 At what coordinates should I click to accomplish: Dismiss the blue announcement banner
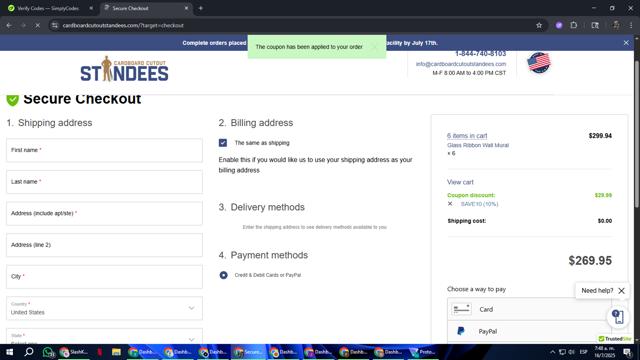point(626,42)
